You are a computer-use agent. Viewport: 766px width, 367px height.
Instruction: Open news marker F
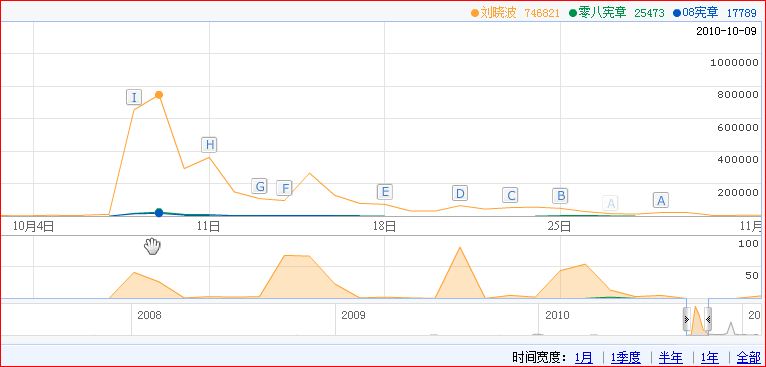284,188
